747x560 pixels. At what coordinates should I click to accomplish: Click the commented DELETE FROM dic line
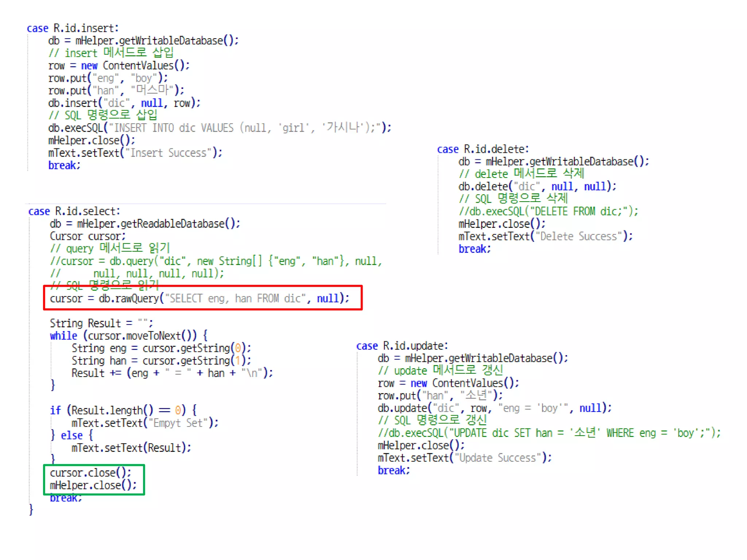coord(548,211)
